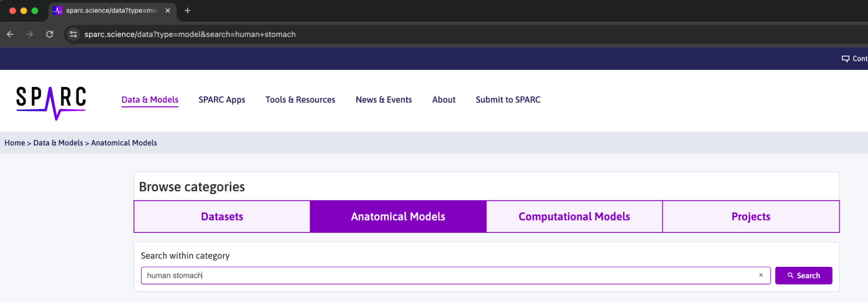868x302 pixels.
Task: Clear search text with the x icon
Action: (761, 275)
